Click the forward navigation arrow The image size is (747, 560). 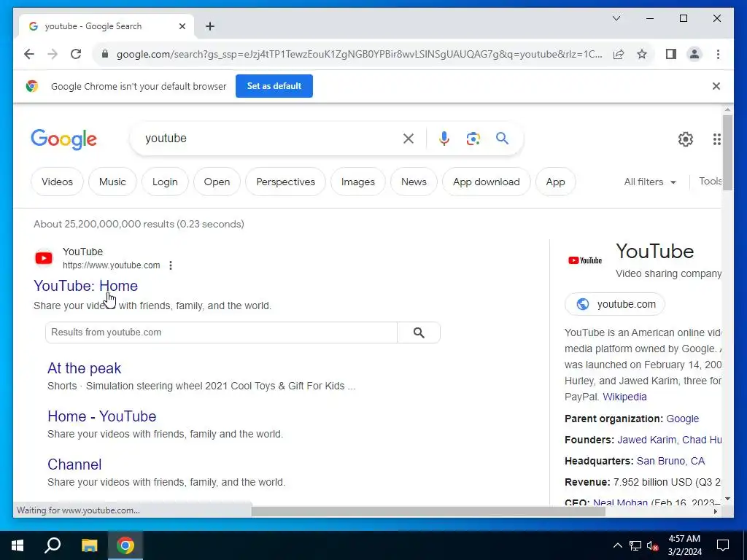(53, 54)
